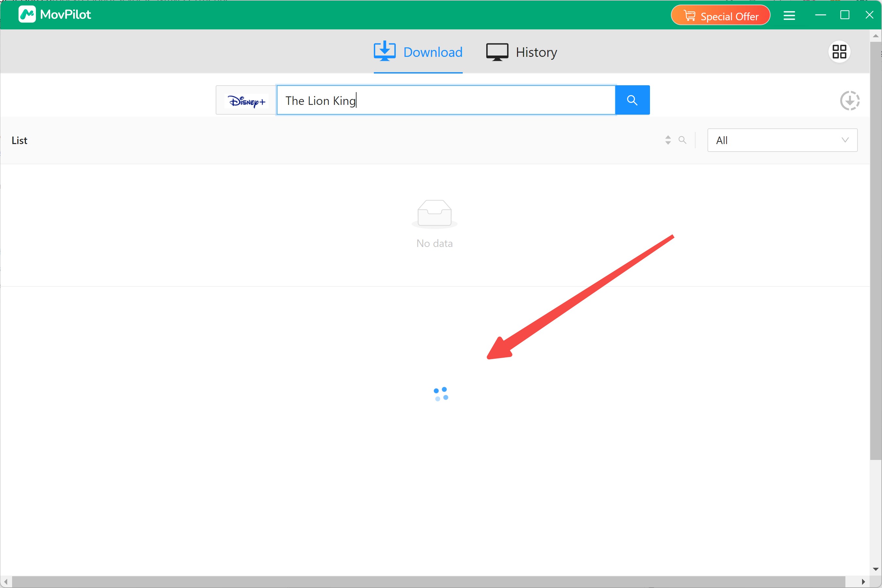Click the No data placeholder text
The width and height of the screenshot is (882, 588).
click(x=434, y=243)
